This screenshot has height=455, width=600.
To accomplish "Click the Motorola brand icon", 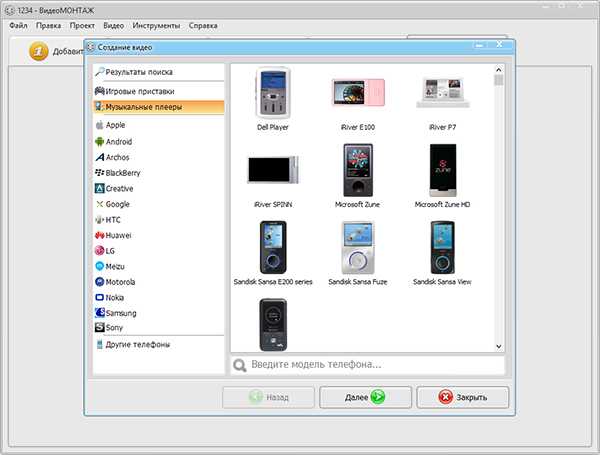I will click(x=99, y=282).
